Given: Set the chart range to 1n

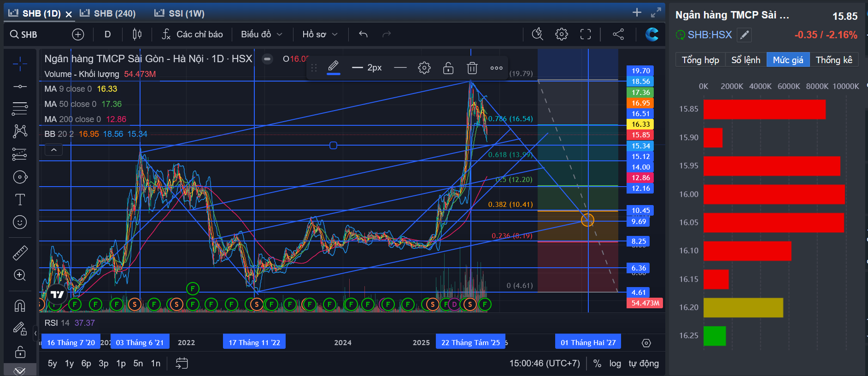Looking at the screenshot, I should (x=156, y=363).
